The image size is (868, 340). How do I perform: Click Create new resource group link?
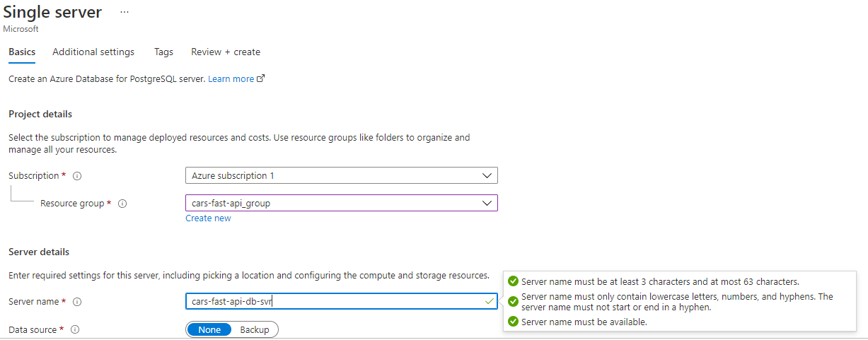coord(208,218)
